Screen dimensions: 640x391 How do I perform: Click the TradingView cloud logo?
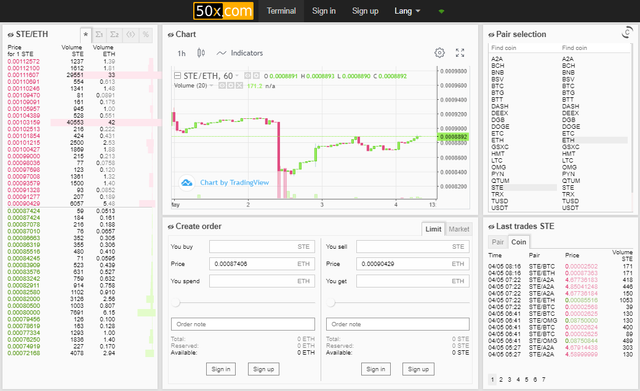pyautogui.click(x=187, y=182)
